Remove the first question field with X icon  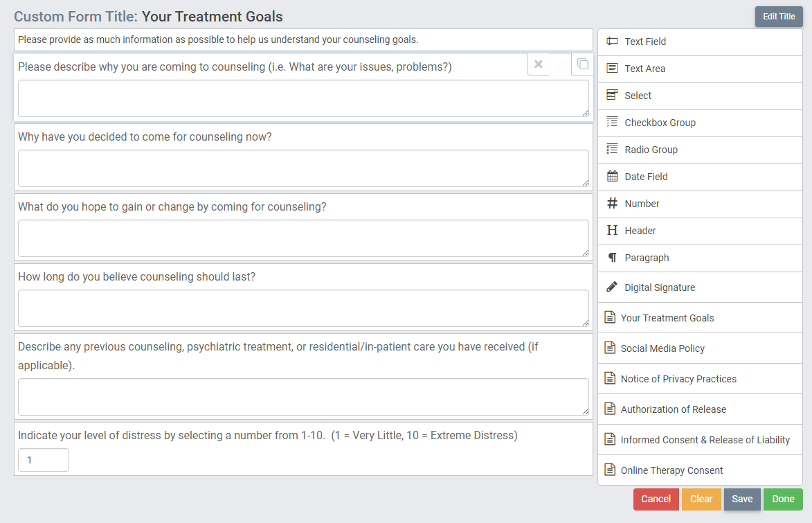[x=539, y=64]
